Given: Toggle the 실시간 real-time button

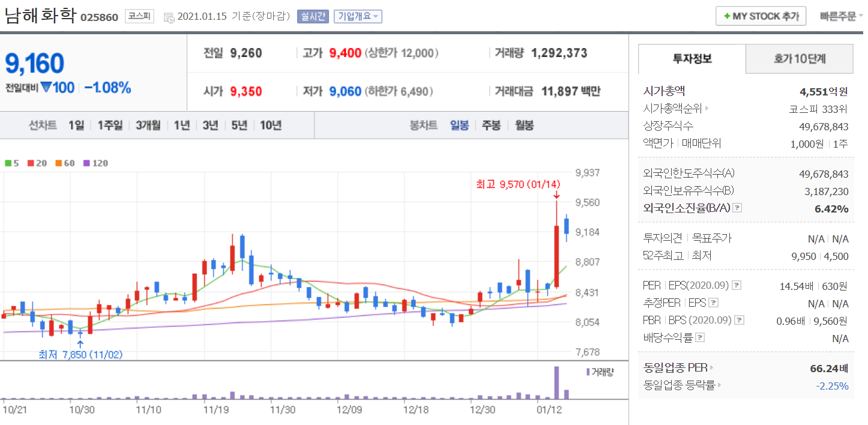Looking at the screenshot, I should (313, 16).
